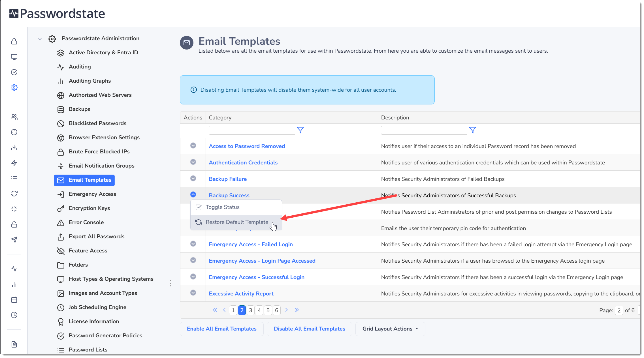Open Excessive Activity Report template link
Screen dimensions: 644x358
click(241, 293)
